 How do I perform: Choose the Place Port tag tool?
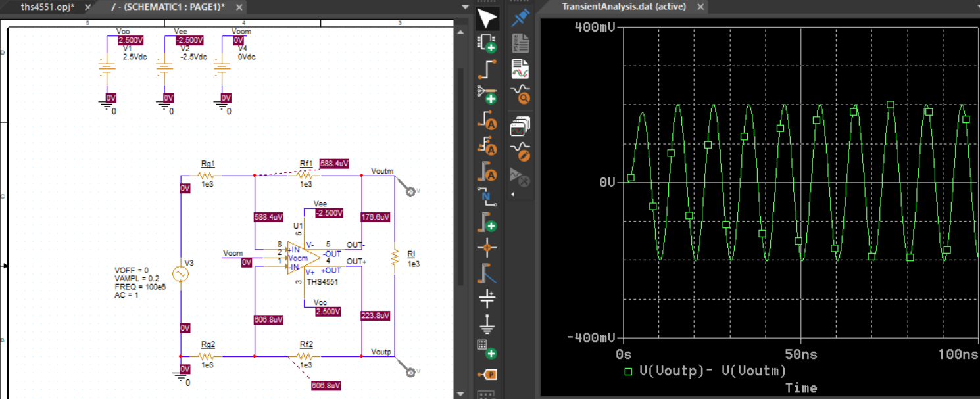(x=488, y=375)
